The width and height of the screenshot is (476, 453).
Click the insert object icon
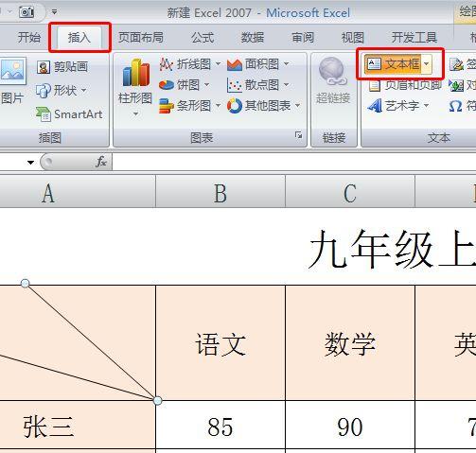(x=456, y=85)
